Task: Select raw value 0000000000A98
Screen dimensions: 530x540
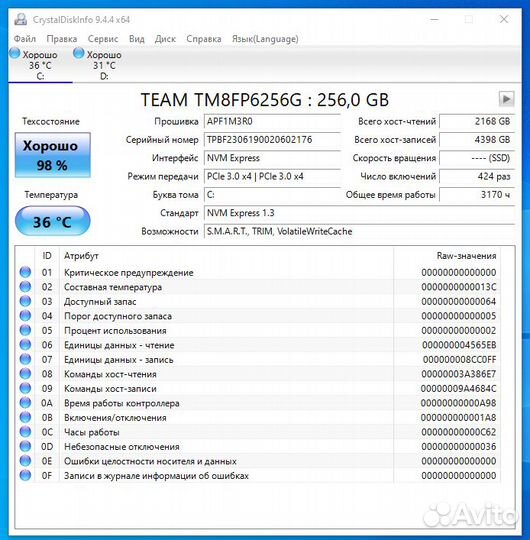Action: click(458, 403)
